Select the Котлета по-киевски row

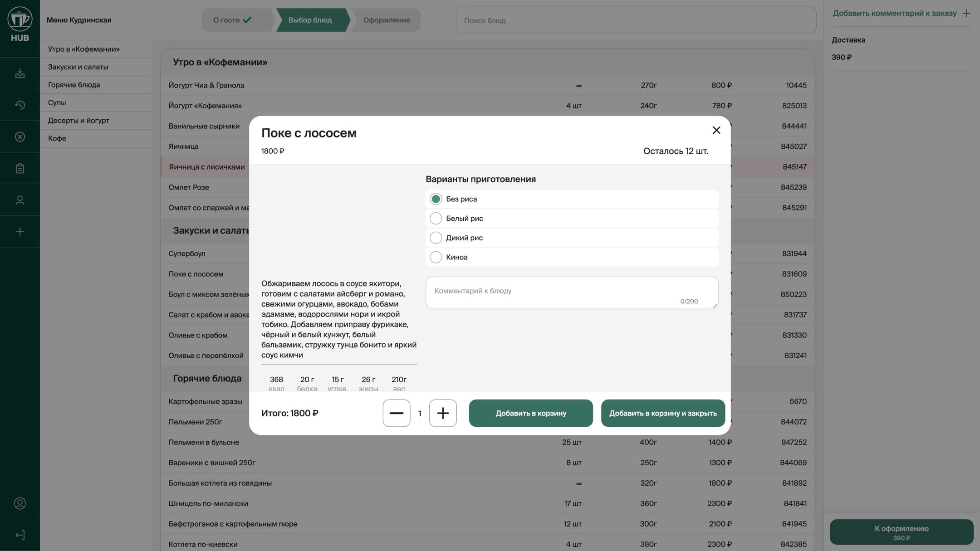[487, 543]
